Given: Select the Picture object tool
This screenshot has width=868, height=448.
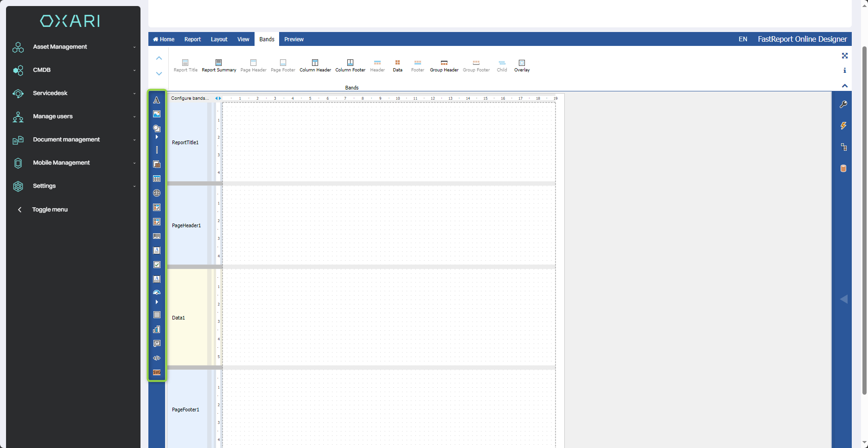Looking at the screenshot, I should (x=157, y=114).
